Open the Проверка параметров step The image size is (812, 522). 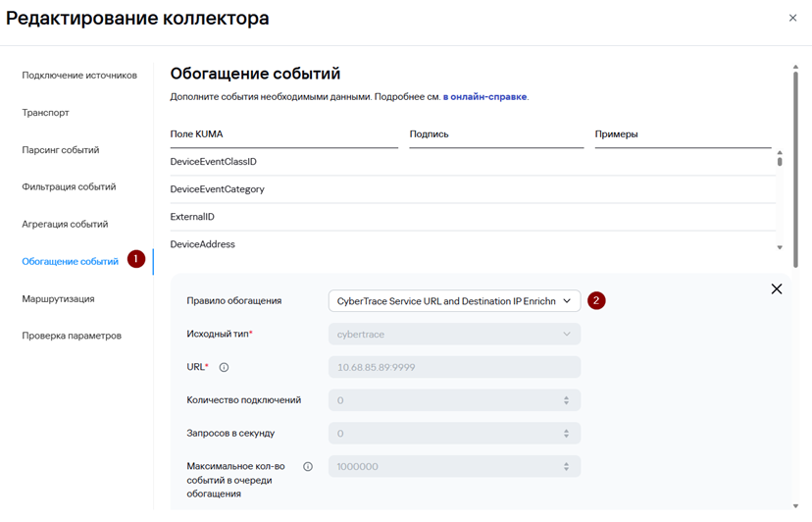click(72, 336)
